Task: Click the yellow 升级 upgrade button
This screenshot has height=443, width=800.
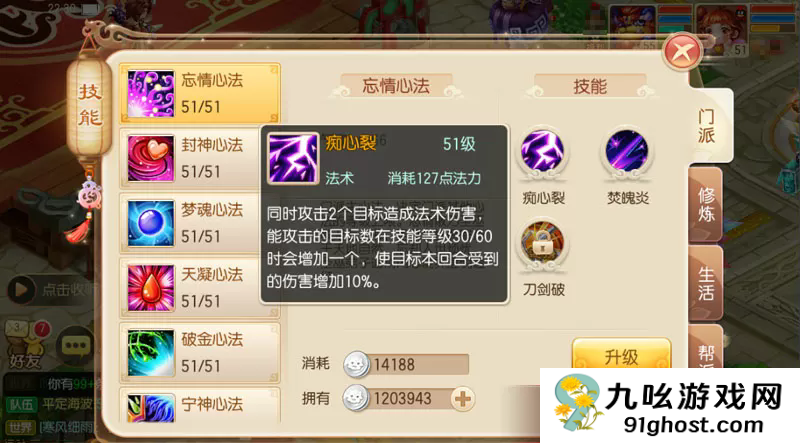Action: [x=621, y=356]
